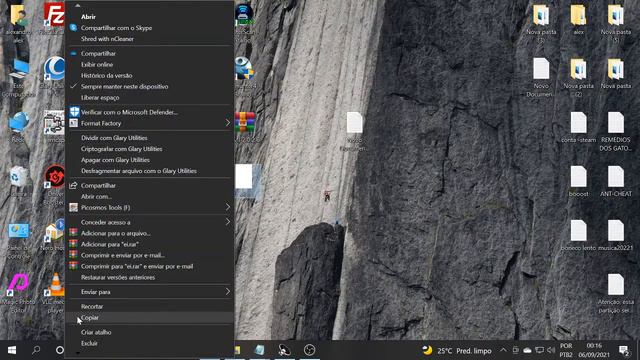
Task: Choose Abrir in context menu
Action: (x=149, y=17)
